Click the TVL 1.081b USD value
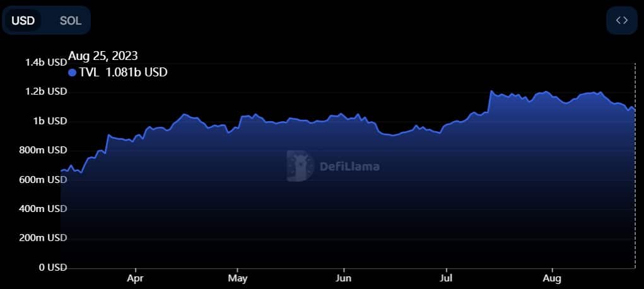 pyautogui.click(x=136, y=73)
